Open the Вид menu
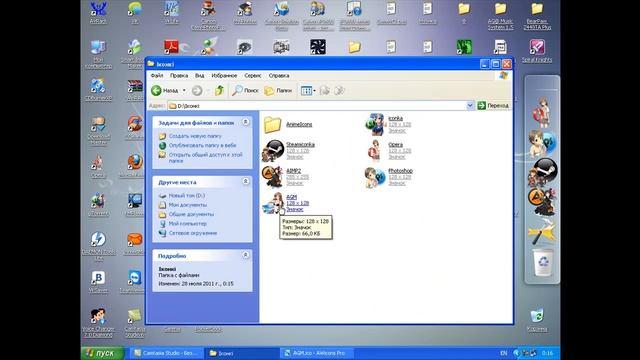This screenshot has height=360, width=640. tap(199, 76)
